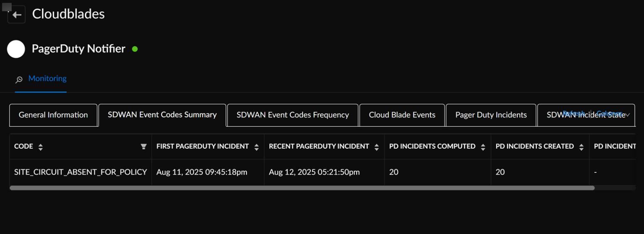Viewport: 644px width, 234px height.
Task: Open SDWAN Event Codes Frequency tab
Action: click(x=293, y=115)
